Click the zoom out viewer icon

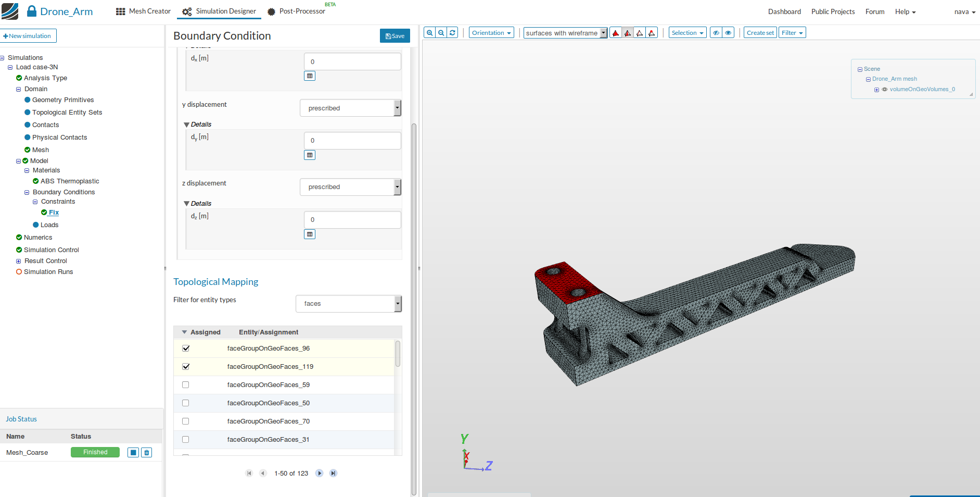pyautogui.click(x=441, y=33)
